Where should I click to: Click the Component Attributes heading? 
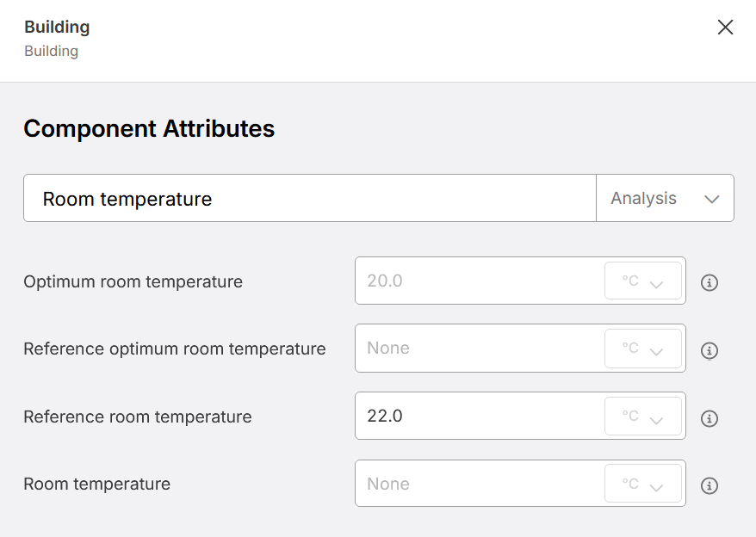point(149,129)
